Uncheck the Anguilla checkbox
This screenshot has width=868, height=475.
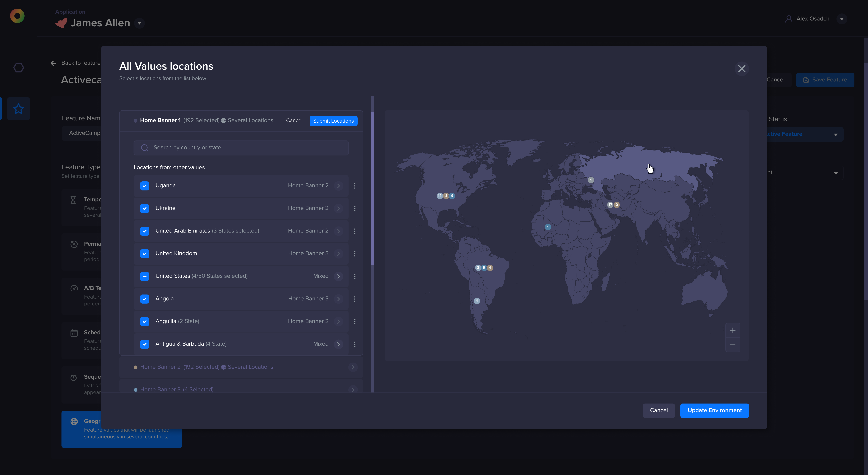tap(145, 321)
